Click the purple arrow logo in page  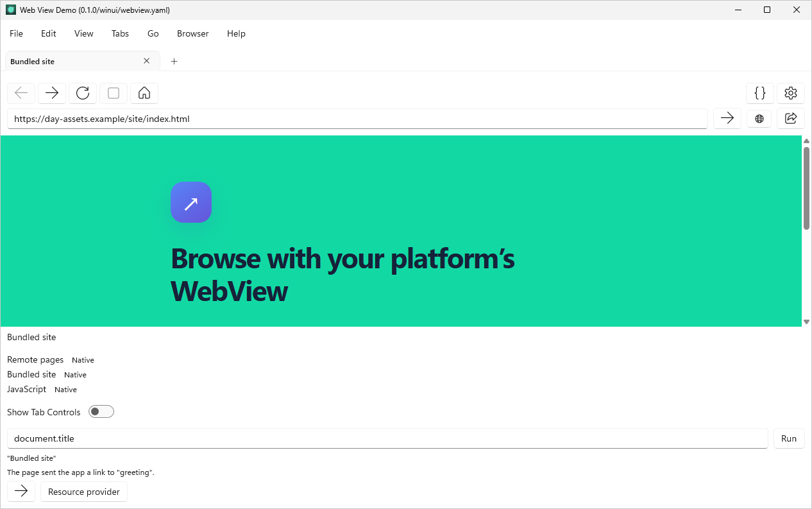point(191,202)
